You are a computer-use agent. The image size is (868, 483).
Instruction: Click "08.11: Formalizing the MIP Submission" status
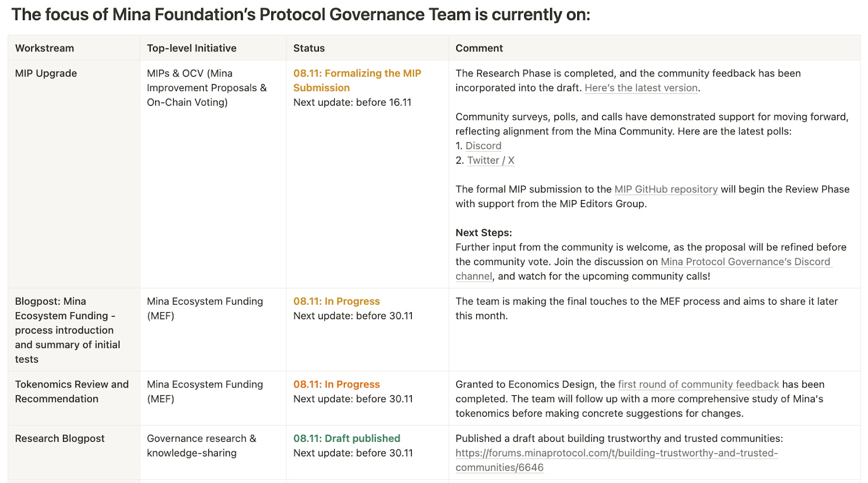[357, 80]
